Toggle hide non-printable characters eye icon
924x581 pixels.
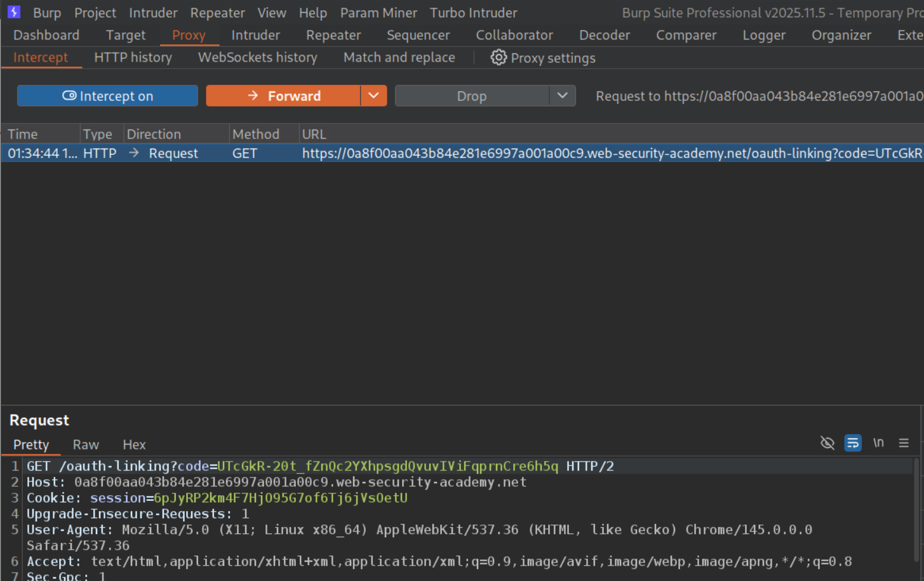pyautogui.click(x=827, y=443)
